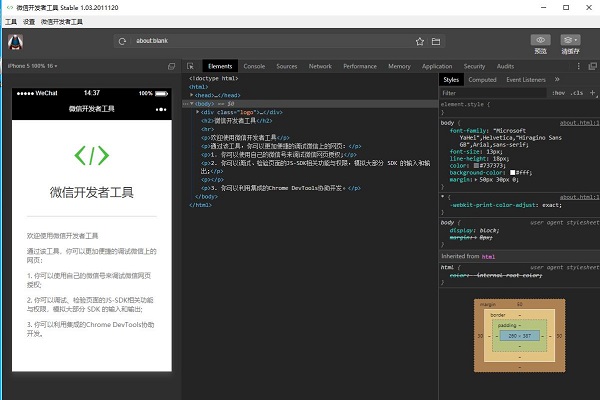Bookmark page with star icon
This screenshot has width=600, height=400.
pos(420,41)
